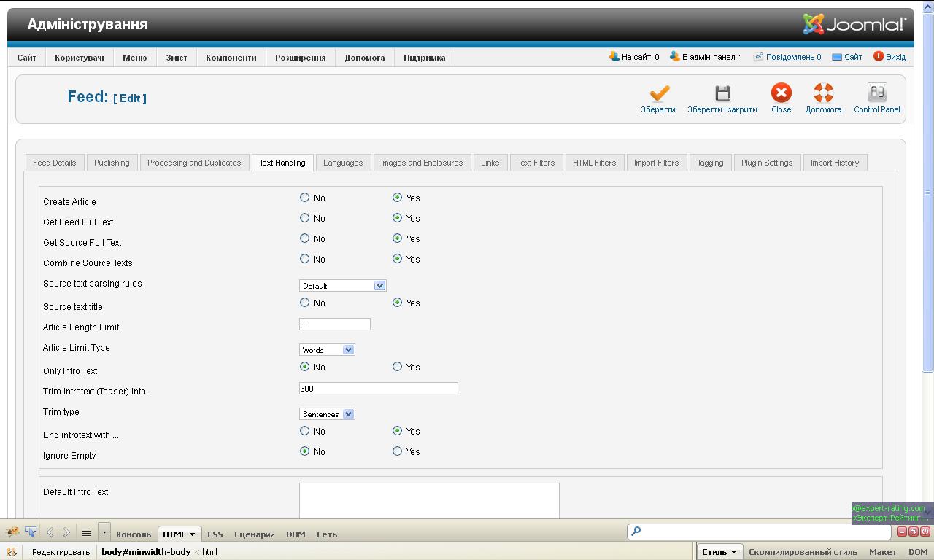Switch to the Images and Enclosures tab
Image resolution: width=934 pixels, height=560 pixels.
(422, 163)
